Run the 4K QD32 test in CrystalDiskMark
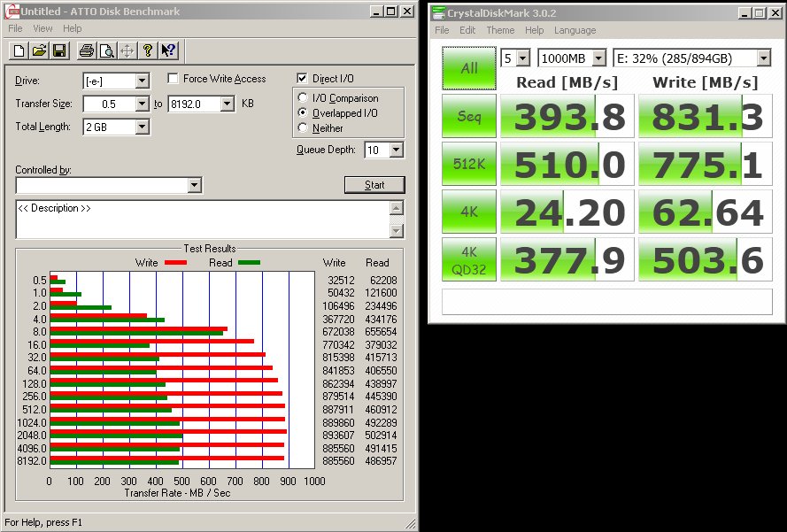Image resolution: width=787 pixels, height=532 pixels. [469, 259]
